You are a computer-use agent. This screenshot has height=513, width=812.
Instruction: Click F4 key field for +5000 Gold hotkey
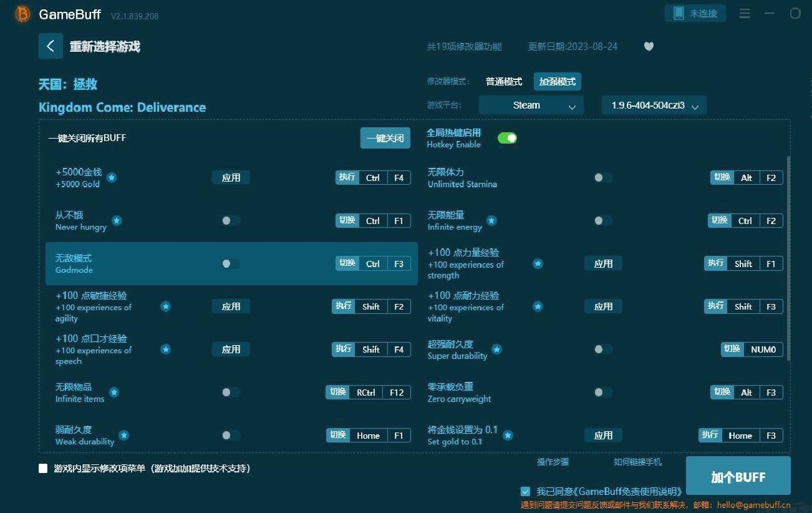pos(399,178)
